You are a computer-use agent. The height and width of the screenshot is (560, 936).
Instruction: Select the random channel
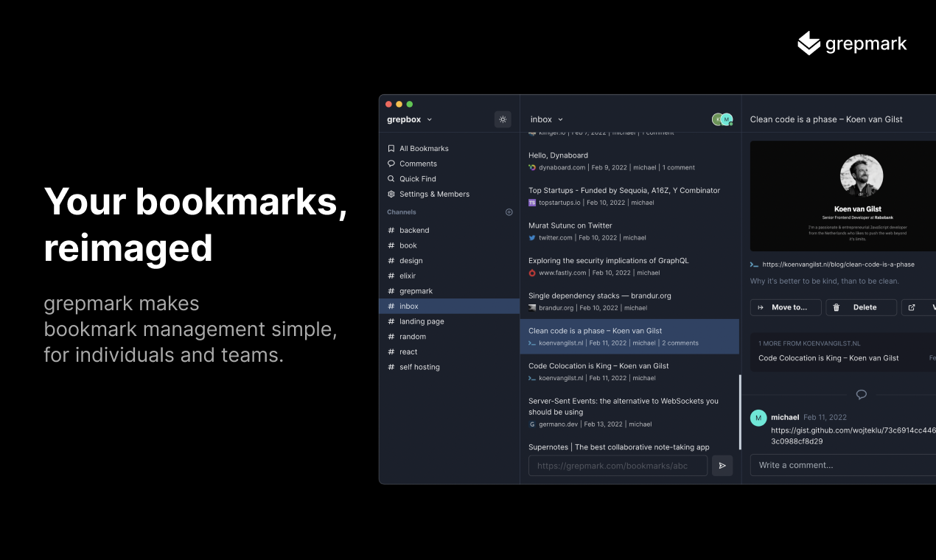[x=450, y=337]
